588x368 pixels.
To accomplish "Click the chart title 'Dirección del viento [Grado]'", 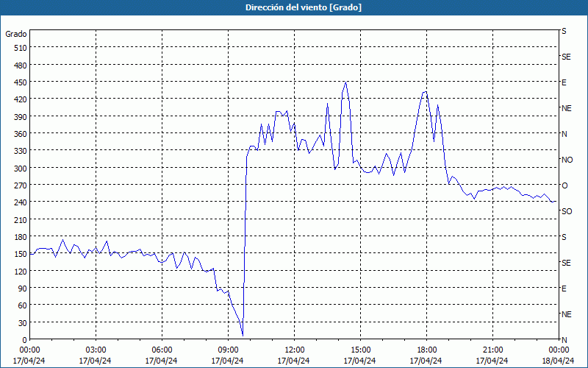I will 304,7.
